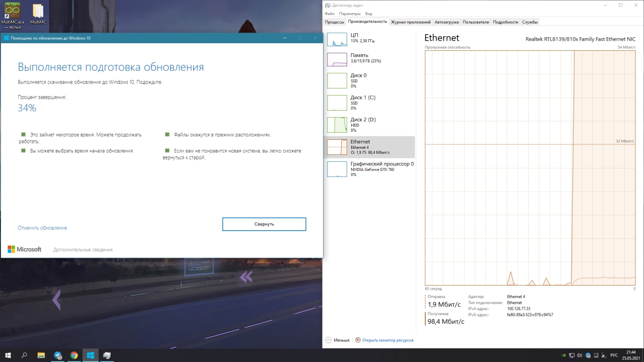Open Дополнительные сведения link
Screen dimensions: 644x362
pos(83,249)
